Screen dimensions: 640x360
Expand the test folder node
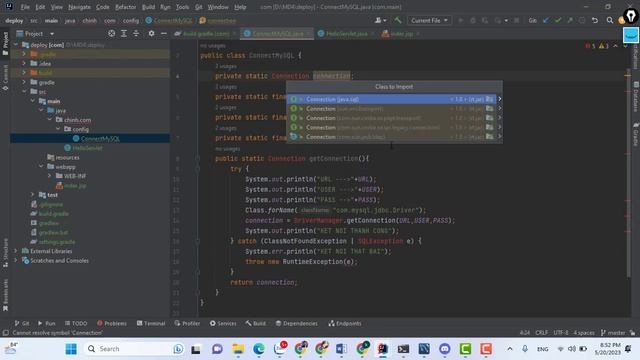pos(33,195)
